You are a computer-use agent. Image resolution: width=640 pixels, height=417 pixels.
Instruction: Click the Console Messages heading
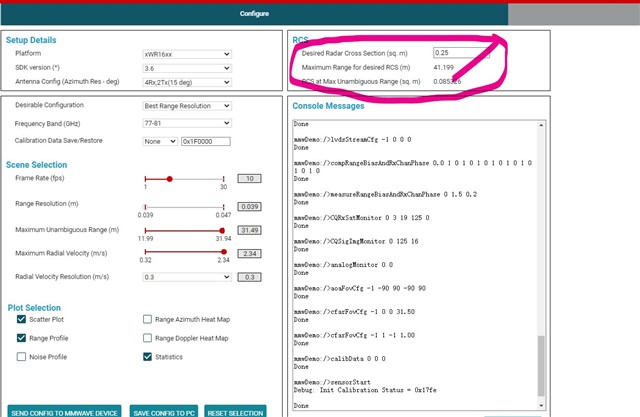pos(328,106)
